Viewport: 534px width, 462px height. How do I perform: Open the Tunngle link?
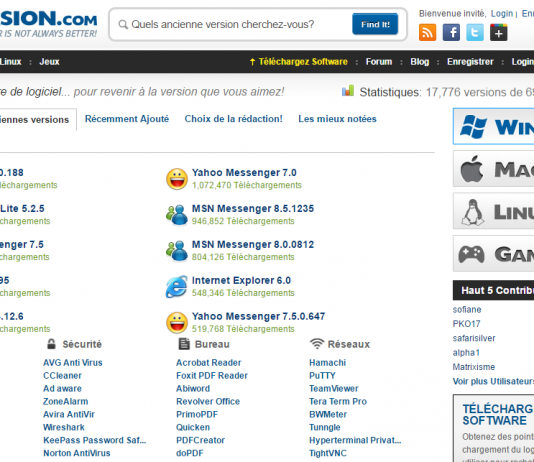[325, 427]
